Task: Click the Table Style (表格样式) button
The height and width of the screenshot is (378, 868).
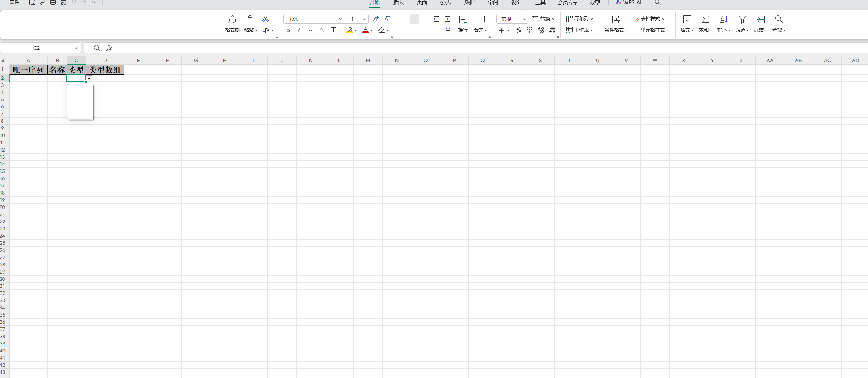Action: click(x=648, y=19)
